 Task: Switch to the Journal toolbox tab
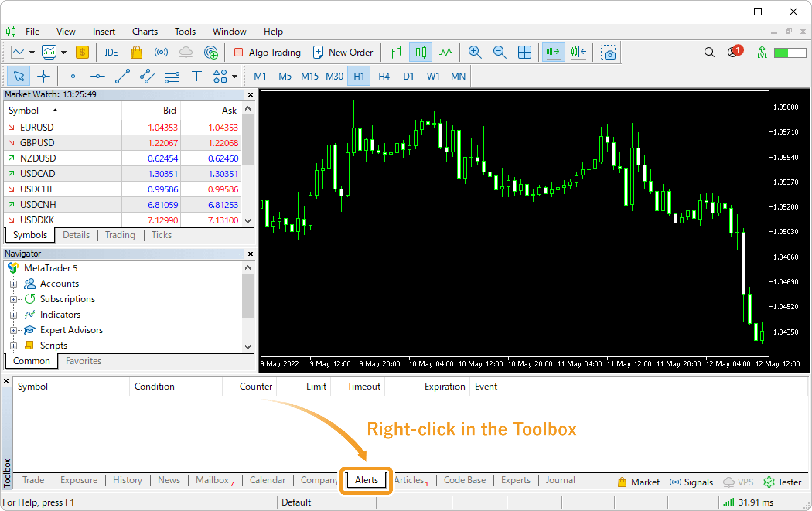(x=560, y=480)
